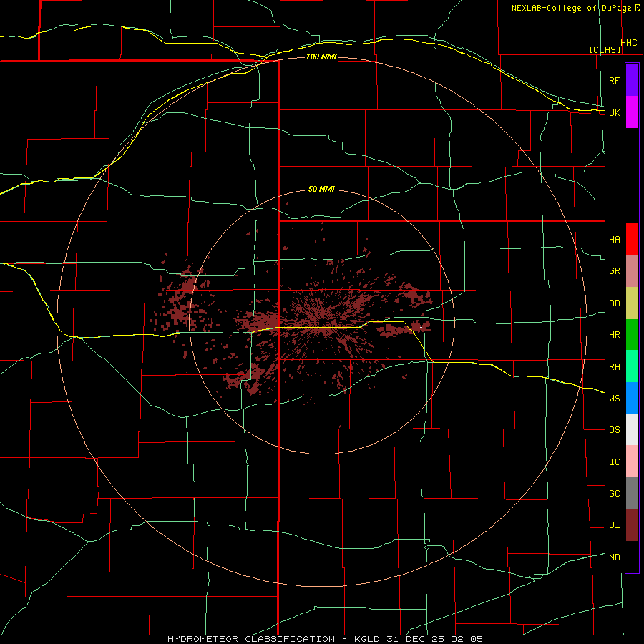Click the GC legend label
The image size is (644, 644).
(x=614, y=493)
